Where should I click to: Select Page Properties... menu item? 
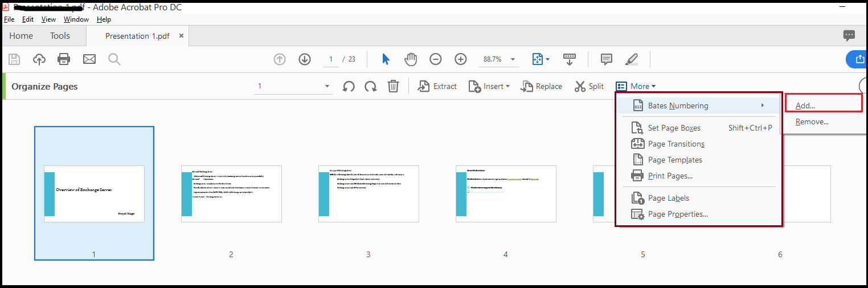point(699,214)
